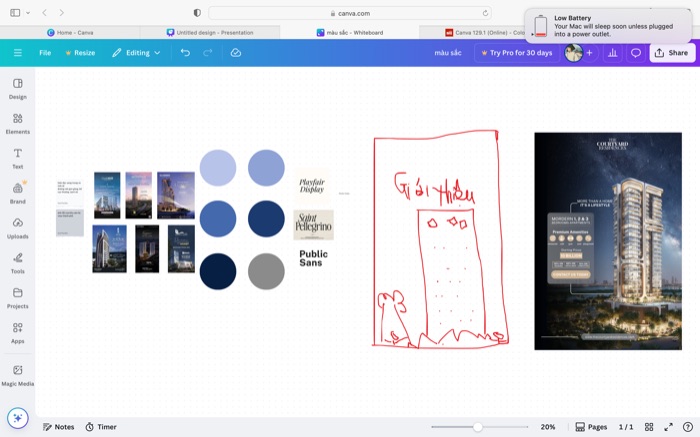Open the hamburger main menu
Image resolution: width=700 pixels, height=437 pixels.
pyautogui.click(x=18, y=53)
